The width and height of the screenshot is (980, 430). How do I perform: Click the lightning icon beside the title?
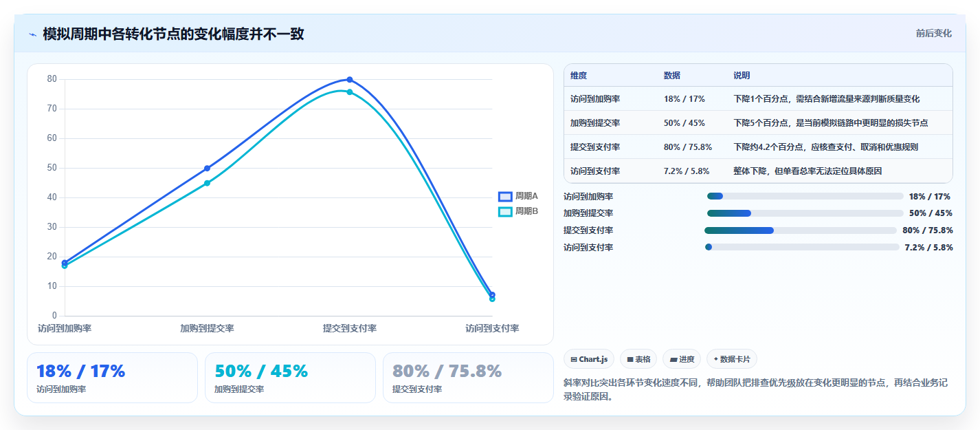point(33,34)
